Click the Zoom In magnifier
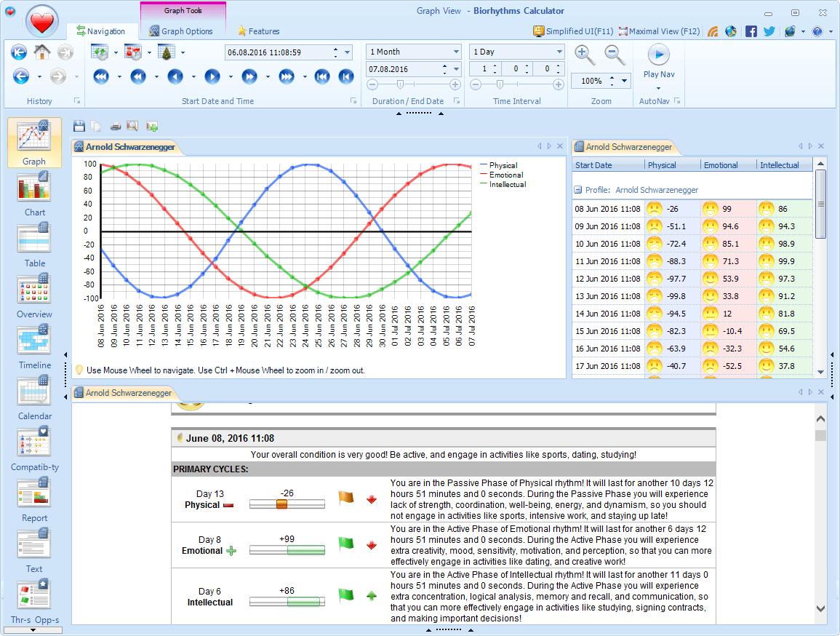 click(584, 54)
